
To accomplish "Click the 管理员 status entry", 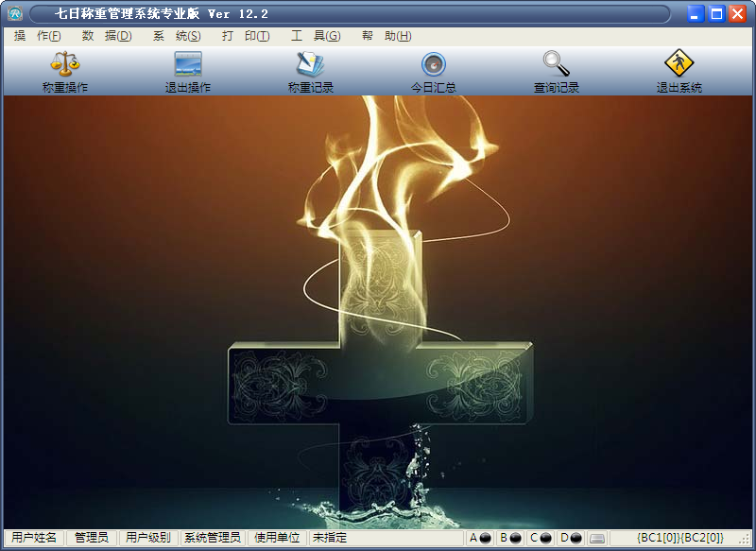I will [x=92, y=538].
